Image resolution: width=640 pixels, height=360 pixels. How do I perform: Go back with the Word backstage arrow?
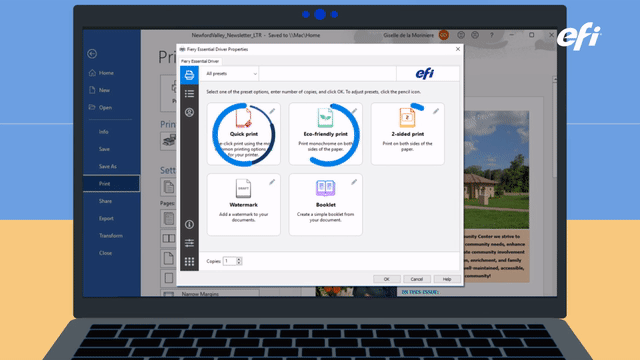pyautogui.click(x=92, y=53)
